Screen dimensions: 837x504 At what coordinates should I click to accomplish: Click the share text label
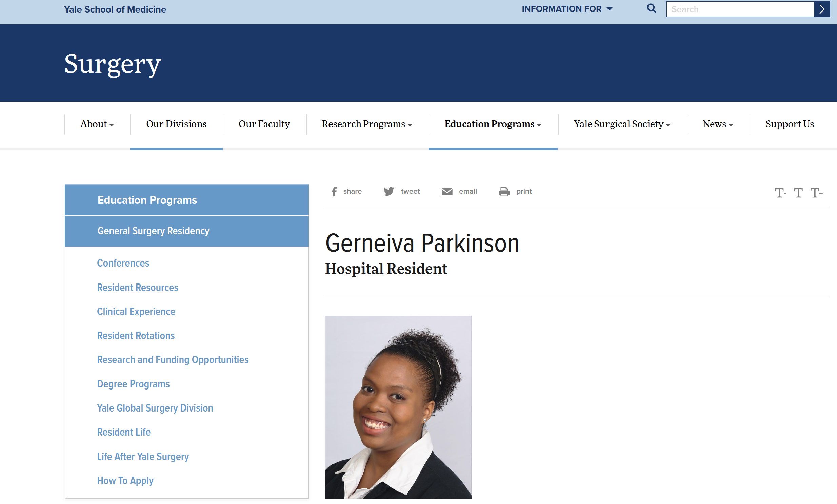pos(352,191)
